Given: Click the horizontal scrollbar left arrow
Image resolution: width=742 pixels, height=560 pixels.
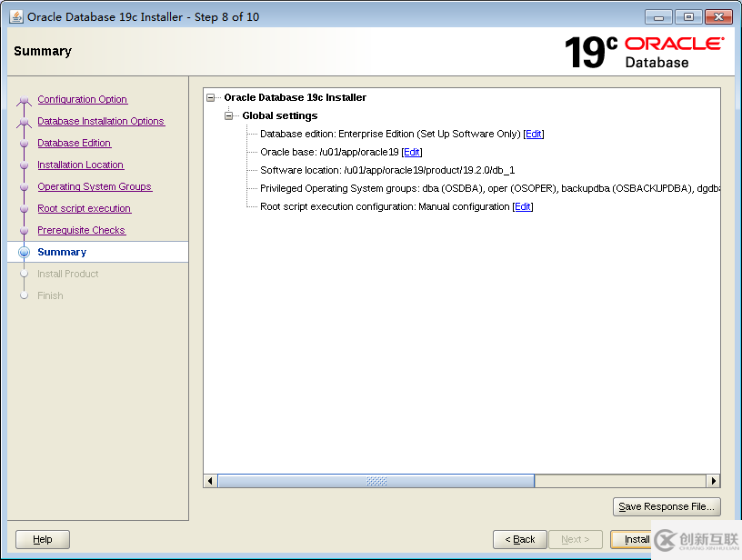Looking at the screenshot, I should (211, 481).
